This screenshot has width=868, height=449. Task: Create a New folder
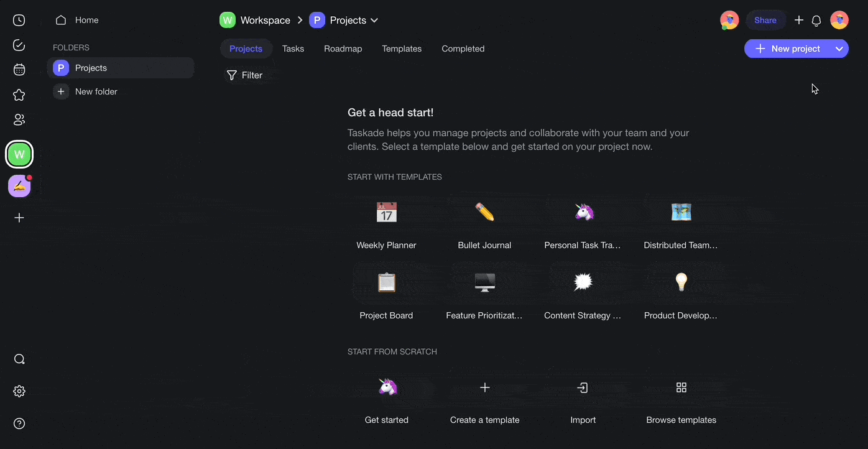[96, 91]
